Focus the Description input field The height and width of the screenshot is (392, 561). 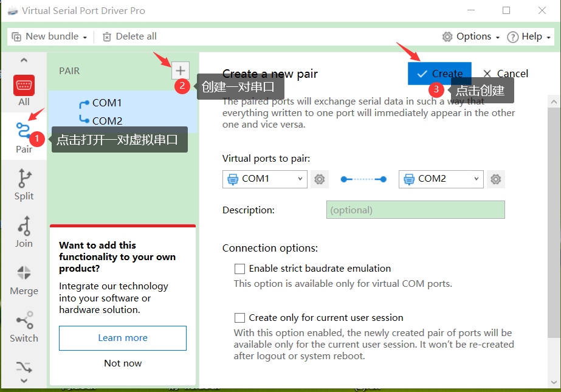(x=415, y=210)
